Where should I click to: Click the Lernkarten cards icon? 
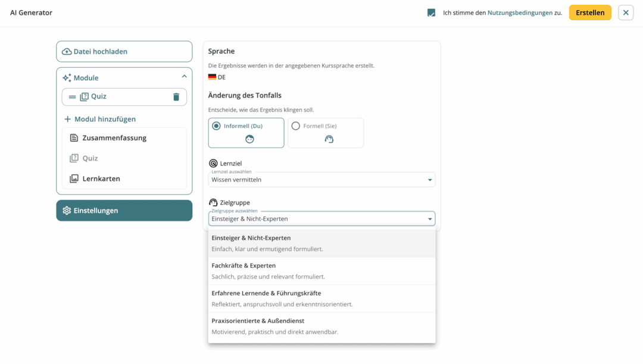coord(74,178)
